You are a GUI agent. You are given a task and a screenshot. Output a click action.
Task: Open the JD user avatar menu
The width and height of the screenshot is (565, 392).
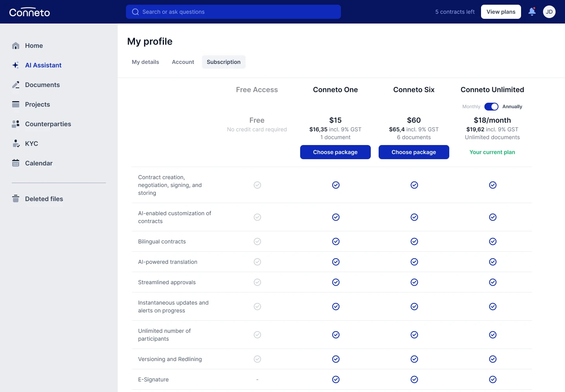[x=549, y=12]
